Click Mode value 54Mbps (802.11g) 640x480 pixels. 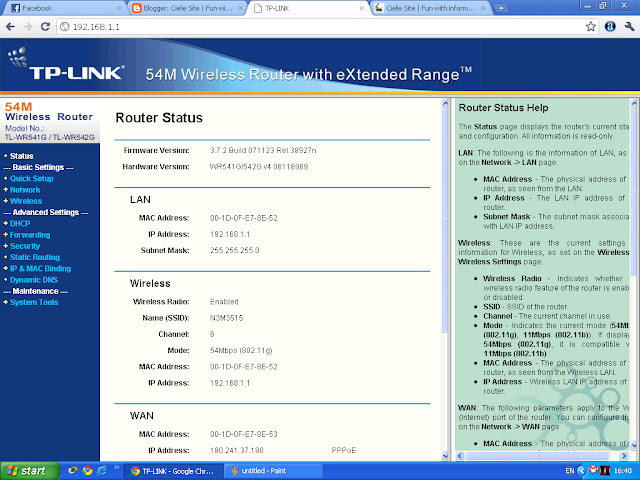pyautogui.click(x=241, y=350)
